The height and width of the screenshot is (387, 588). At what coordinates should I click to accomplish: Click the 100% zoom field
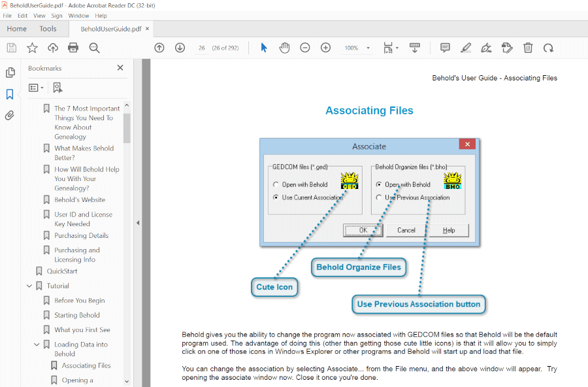coord(351,48)
